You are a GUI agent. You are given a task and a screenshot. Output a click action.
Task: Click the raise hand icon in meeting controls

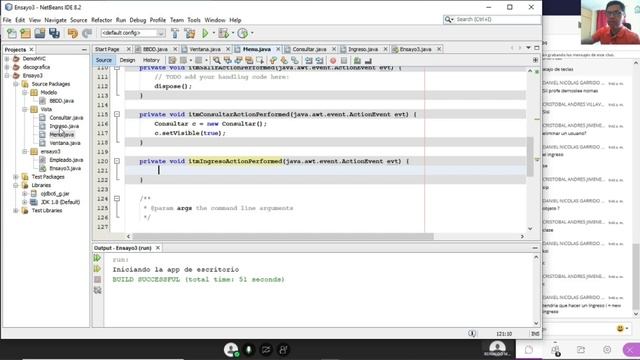(x=283, y=350)
